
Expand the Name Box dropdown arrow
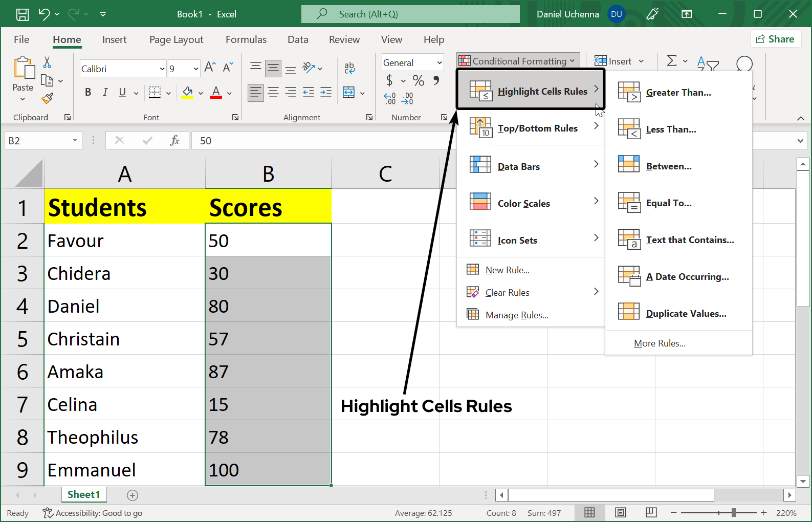tap(75, 140)
